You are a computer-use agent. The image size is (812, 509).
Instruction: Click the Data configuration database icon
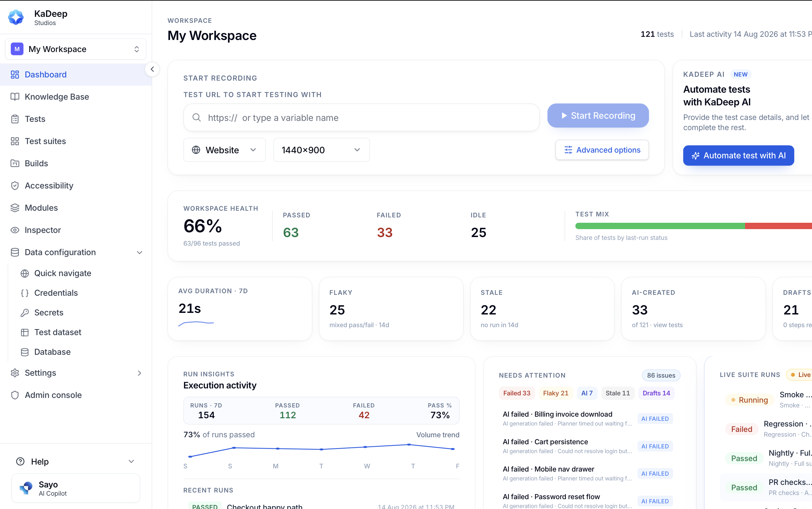15,252
